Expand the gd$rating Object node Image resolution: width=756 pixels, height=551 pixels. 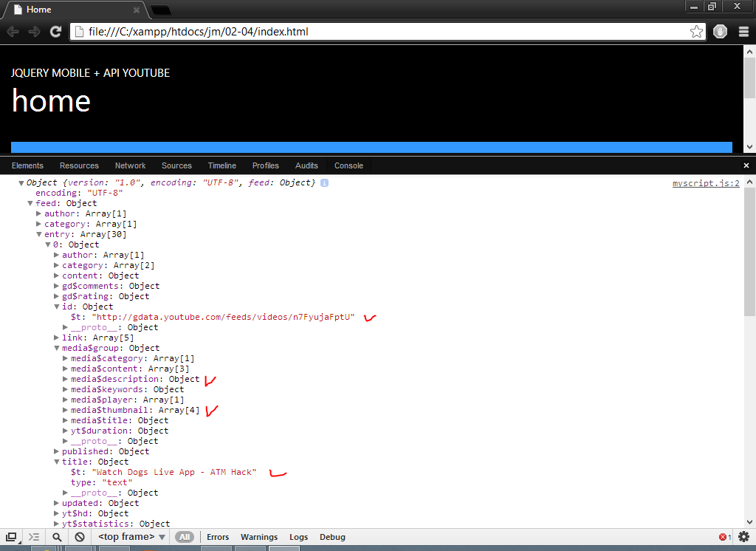click(56, 297)
